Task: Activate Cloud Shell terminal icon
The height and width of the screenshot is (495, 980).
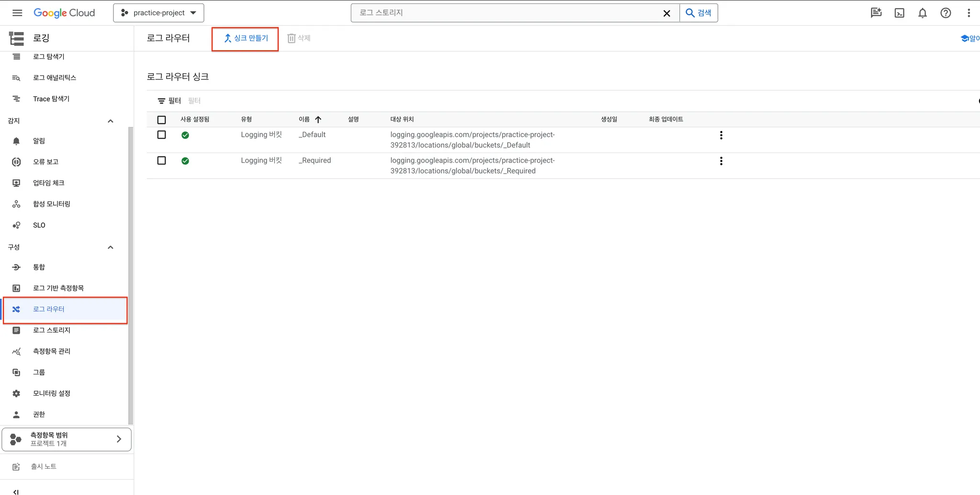Action: [900, 13]
